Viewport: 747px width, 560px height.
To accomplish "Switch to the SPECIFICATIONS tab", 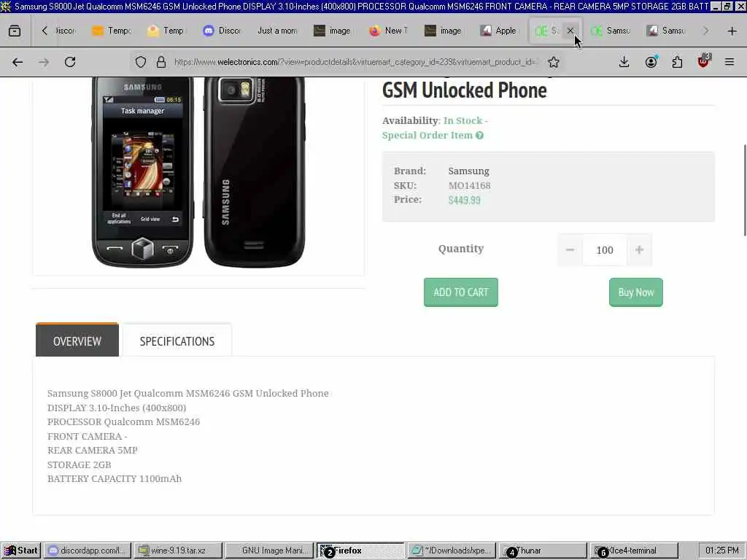I will (x=177, y=340).
